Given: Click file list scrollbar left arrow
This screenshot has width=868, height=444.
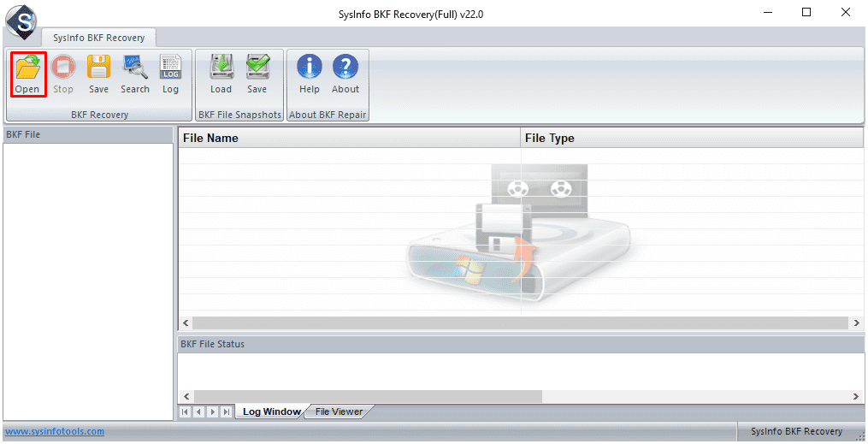Looking at the screenshot, I should pos(186,323).
